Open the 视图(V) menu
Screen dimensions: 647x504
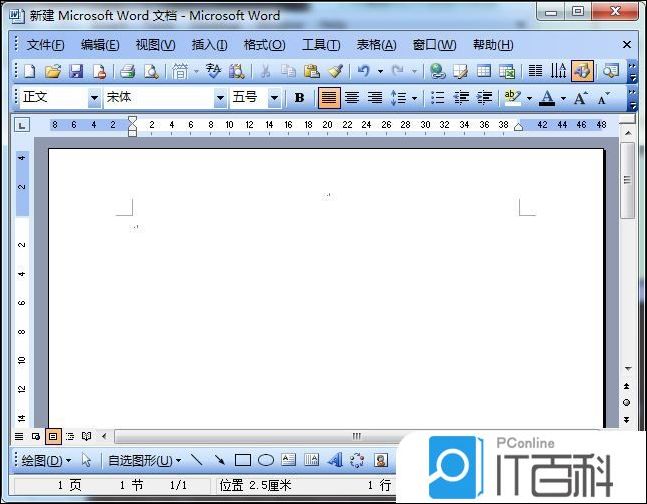coord(156,45)
